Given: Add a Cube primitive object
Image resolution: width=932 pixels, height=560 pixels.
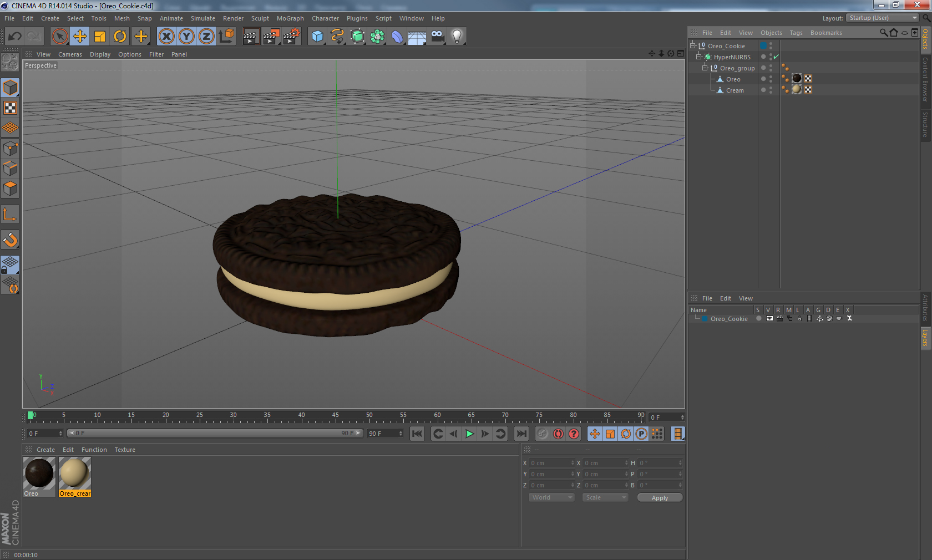Looking at the screenshot, I should click(317, 37).
